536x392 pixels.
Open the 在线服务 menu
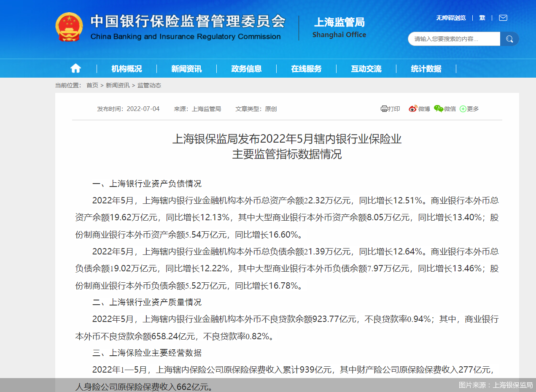[x=306, y=68]
